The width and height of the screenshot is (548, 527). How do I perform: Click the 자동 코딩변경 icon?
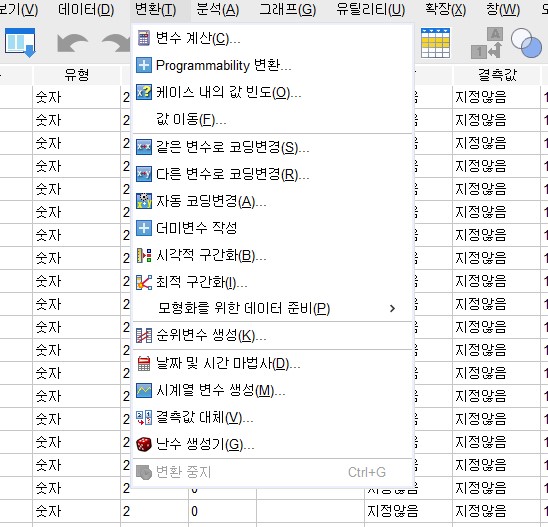[144, 201]
